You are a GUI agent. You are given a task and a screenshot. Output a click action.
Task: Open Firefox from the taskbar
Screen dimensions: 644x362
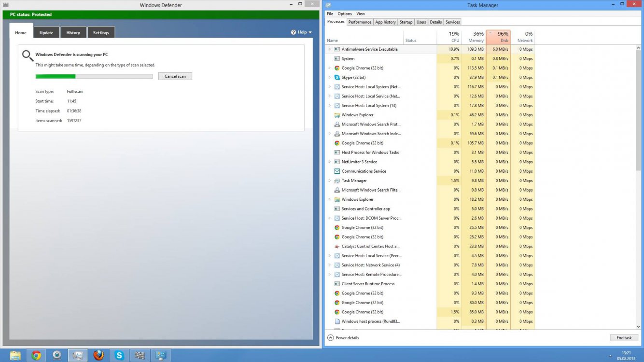(98, 356)
